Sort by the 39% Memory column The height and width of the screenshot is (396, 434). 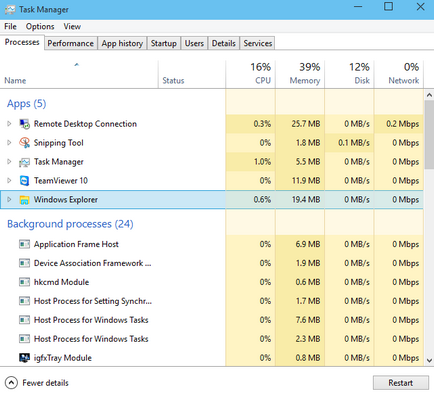tap(300, 74)
